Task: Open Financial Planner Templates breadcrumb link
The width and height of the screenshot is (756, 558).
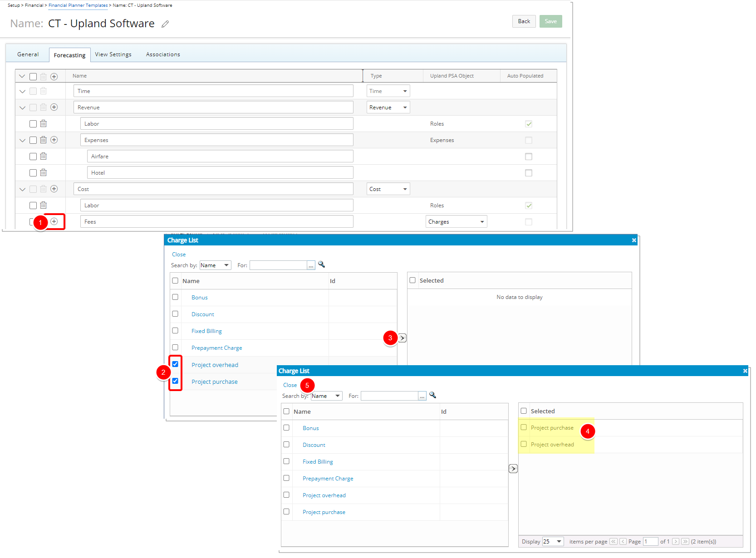Action: [78, 5]
